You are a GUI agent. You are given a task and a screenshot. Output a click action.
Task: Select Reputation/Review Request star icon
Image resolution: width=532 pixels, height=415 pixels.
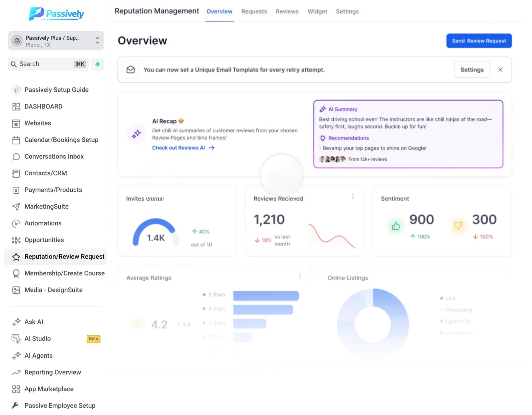[x=16, y=257]
